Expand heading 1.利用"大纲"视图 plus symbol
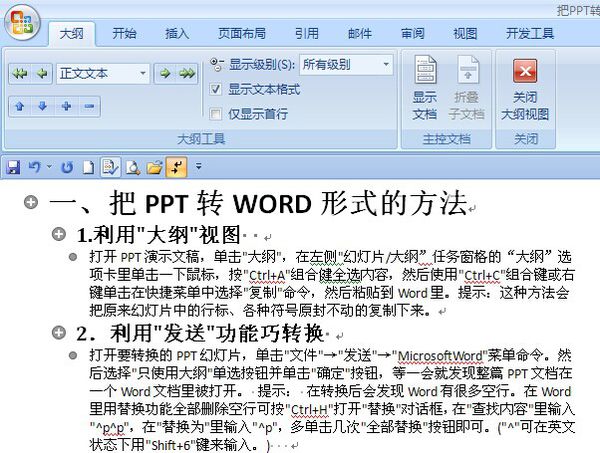This screenshot has height=453, width=600. 59,234
